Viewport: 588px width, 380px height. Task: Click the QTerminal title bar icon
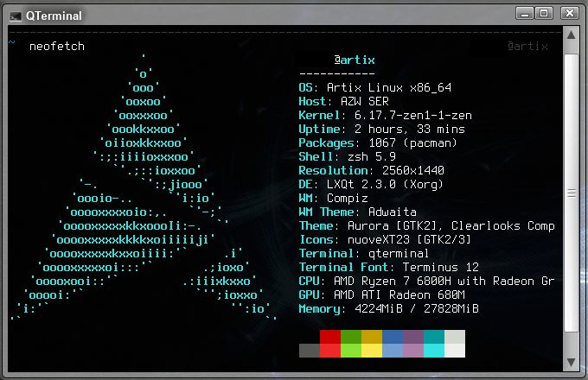coord(16,16)
